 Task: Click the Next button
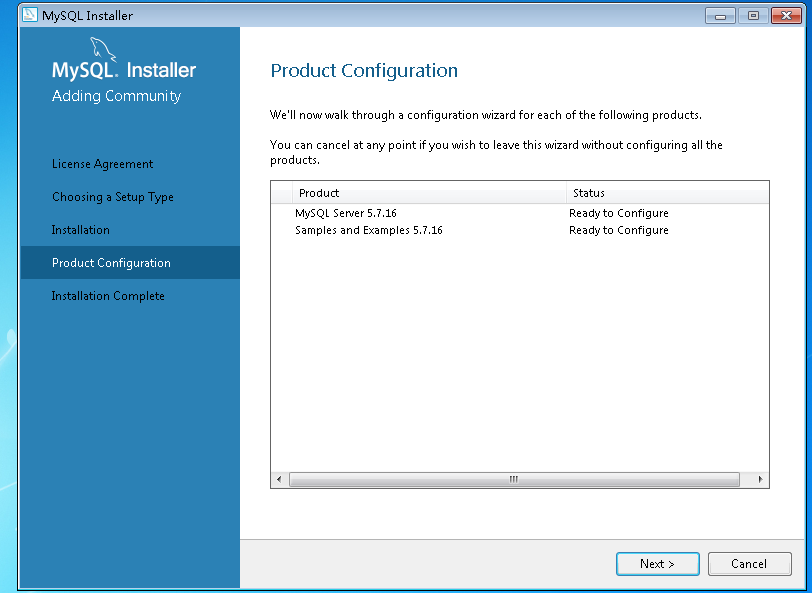click(658, 563)
